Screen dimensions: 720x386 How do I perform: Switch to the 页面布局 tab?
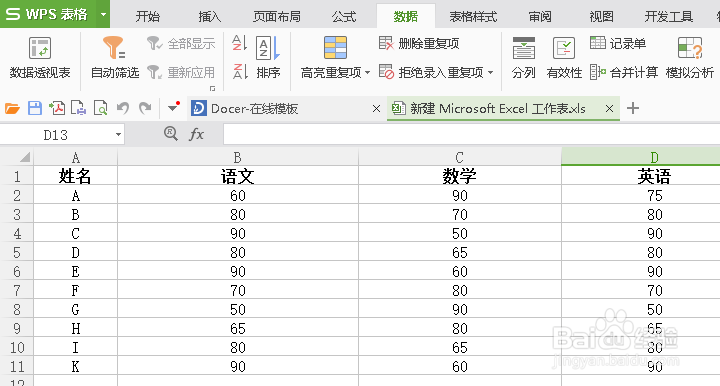click(277, 17)
